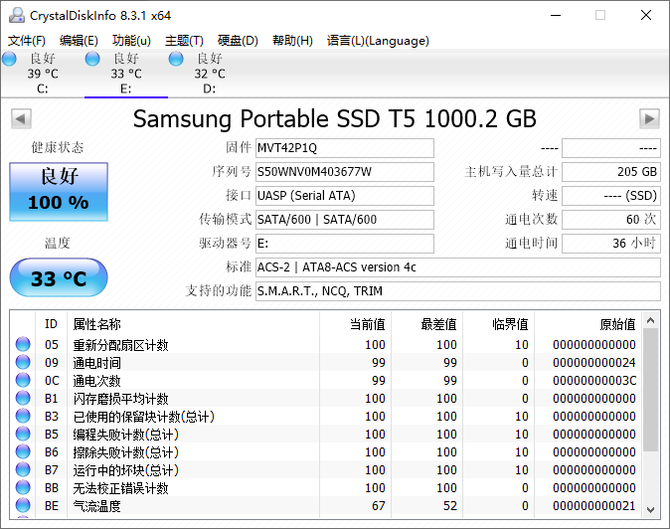
Task: Open the 硬盘(D) menu
Action: tap(238, 41)
